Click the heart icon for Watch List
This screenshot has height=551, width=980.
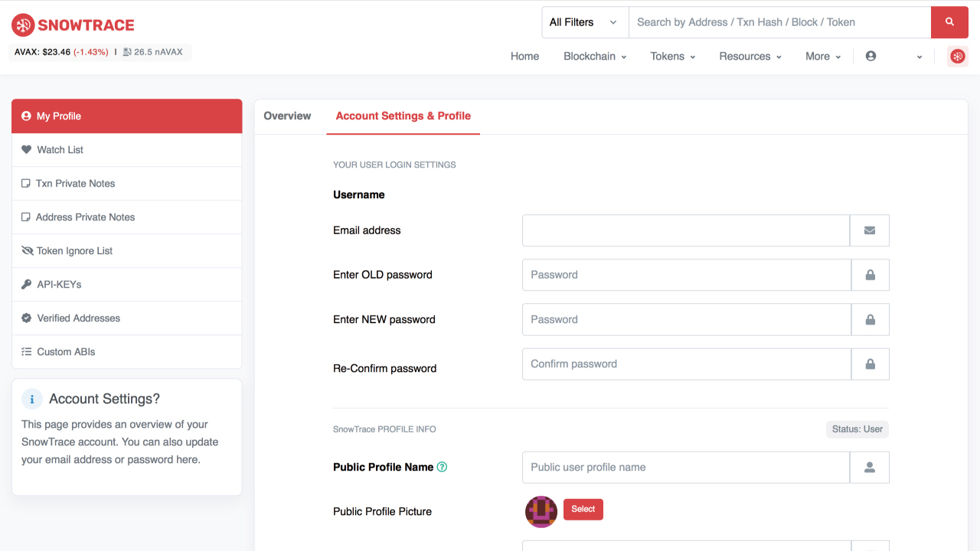coord(27,150)
